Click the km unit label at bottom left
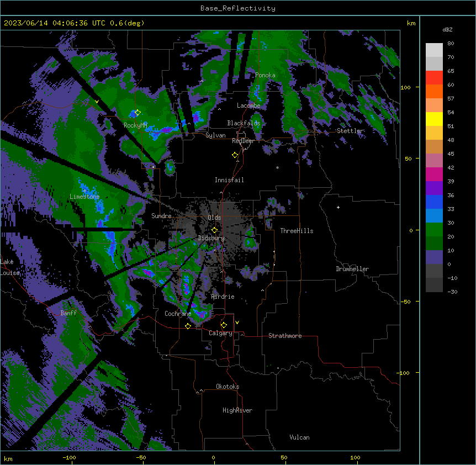 [8, 458]
